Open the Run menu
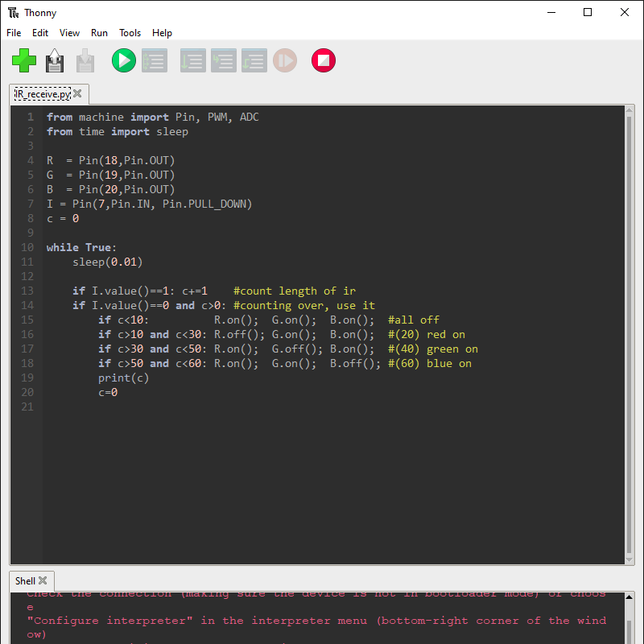644x644 pixels. (x=99, y=33)
